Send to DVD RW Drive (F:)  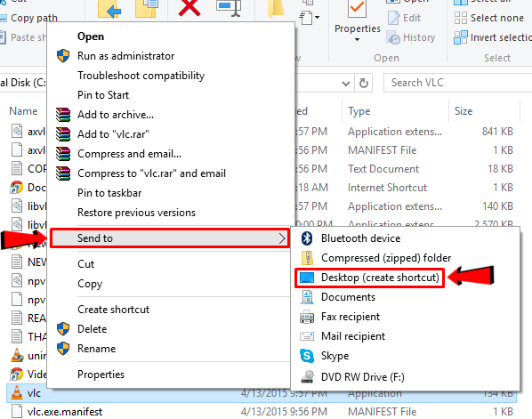(363, 377)
